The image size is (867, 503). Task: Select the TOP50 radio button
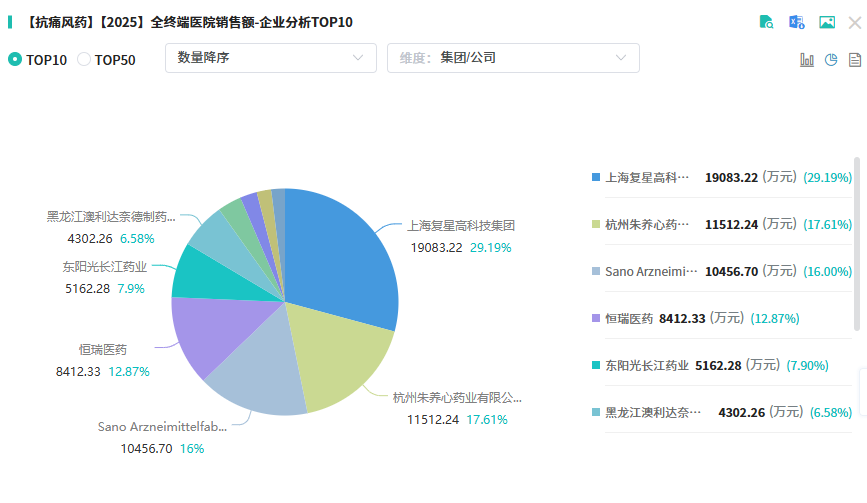click(83, 59)
